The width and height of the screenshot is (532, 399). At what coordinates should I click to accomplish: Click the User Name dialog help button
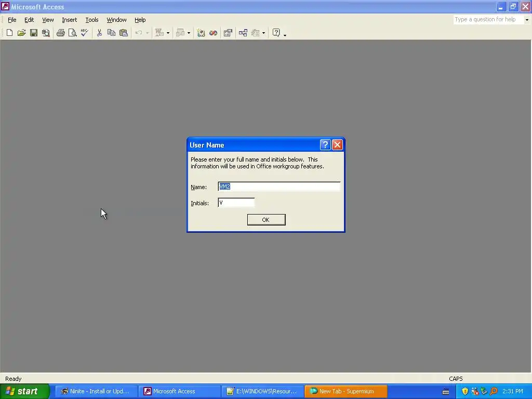pyautogui.click(x=325, y=145)
